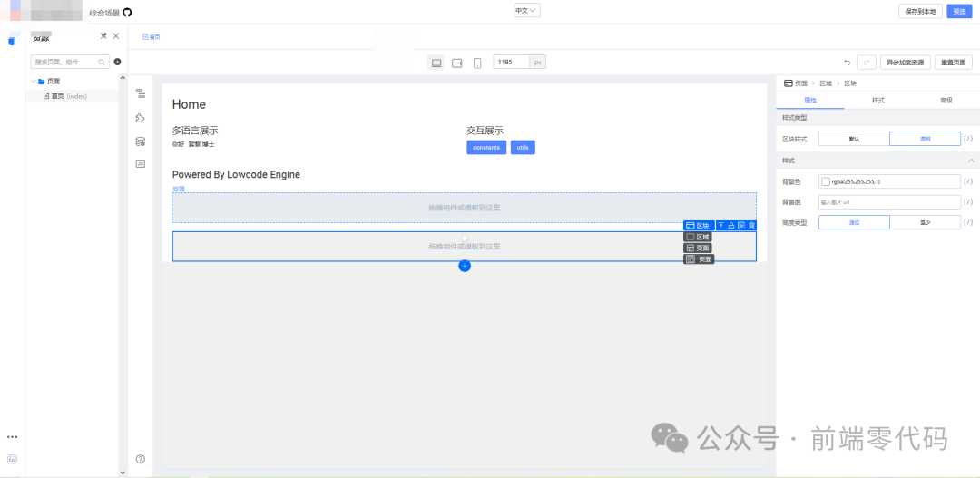Click the rgba background color value field

(889, 181)
